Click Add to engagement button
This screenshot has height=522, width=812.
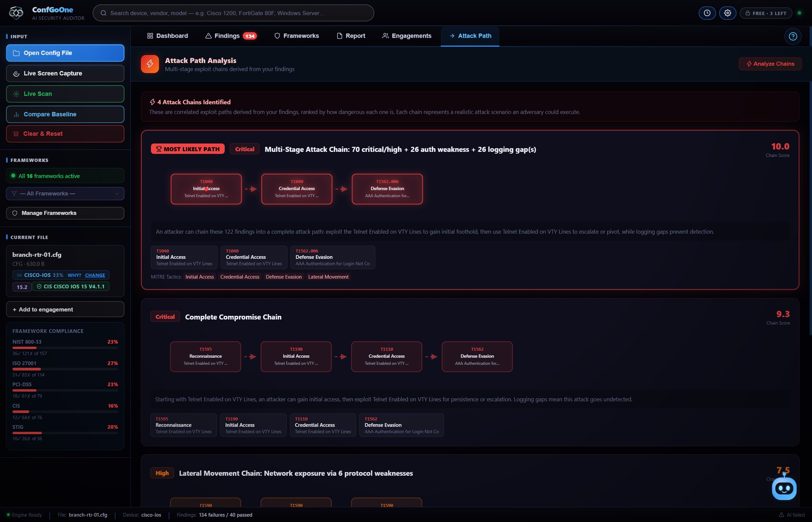tap(65, 309)
